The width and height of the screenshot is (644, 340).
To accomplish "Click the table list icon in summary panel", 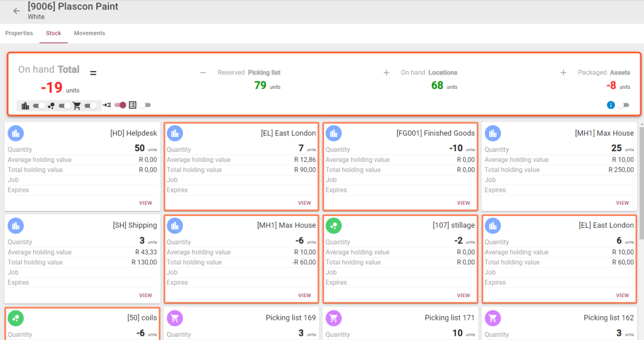I will point(133,105).
